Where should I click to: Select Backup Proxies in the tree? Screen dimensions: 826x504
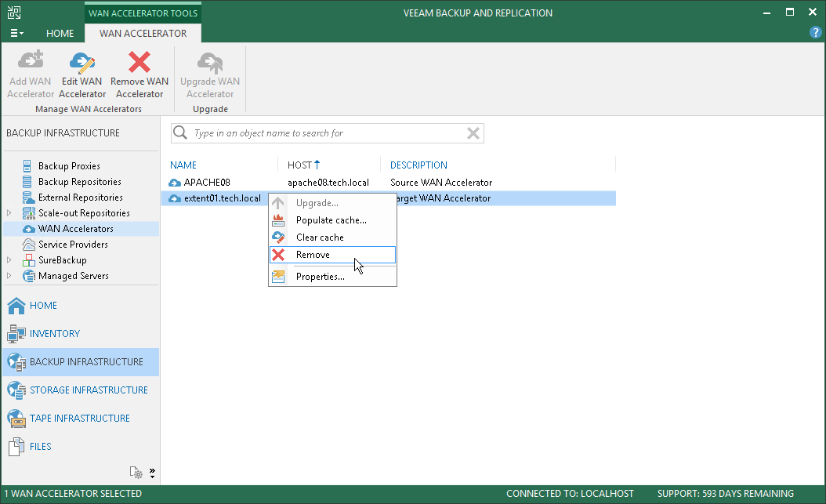point(69,166)
